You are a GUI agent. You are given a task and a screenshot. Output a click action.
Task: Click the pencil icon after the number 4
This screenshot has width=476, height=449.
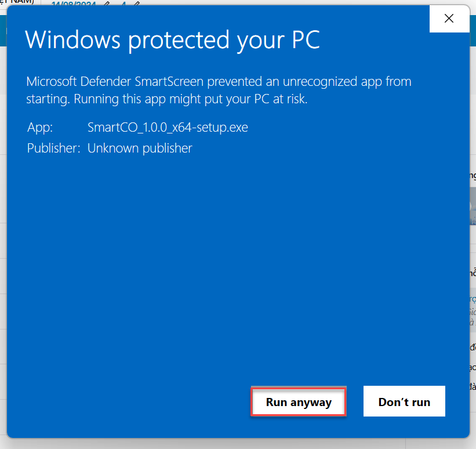[136, 4]
